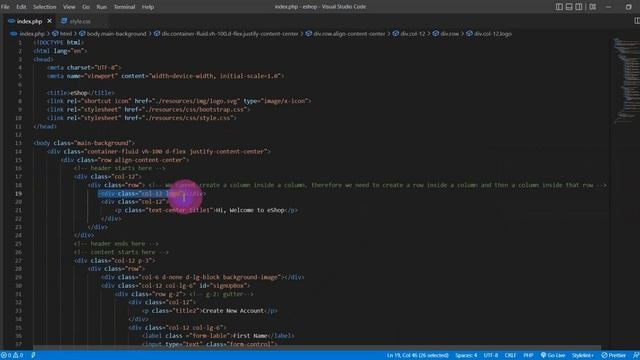Click the g-2 gutter comment on line 31

[x=221, y=294]
